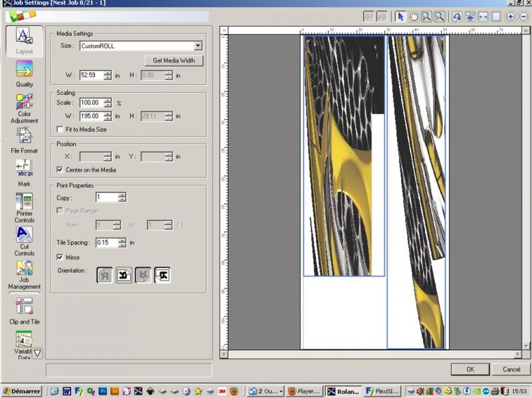Click the preview vertical scrollbar down arrow

pos(526,346)
